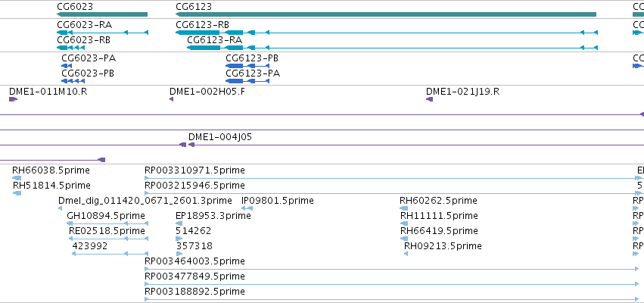
Task: Select the long CG6123 gene bar
Action: (386, 14)
